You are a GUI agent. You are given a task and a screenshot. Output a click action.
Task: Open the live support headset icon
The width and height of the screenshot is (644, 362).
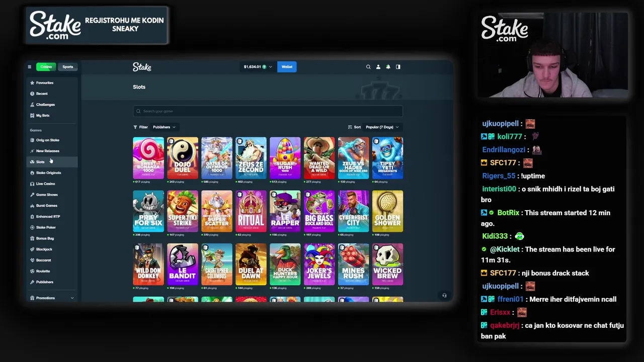pos(444,296)
